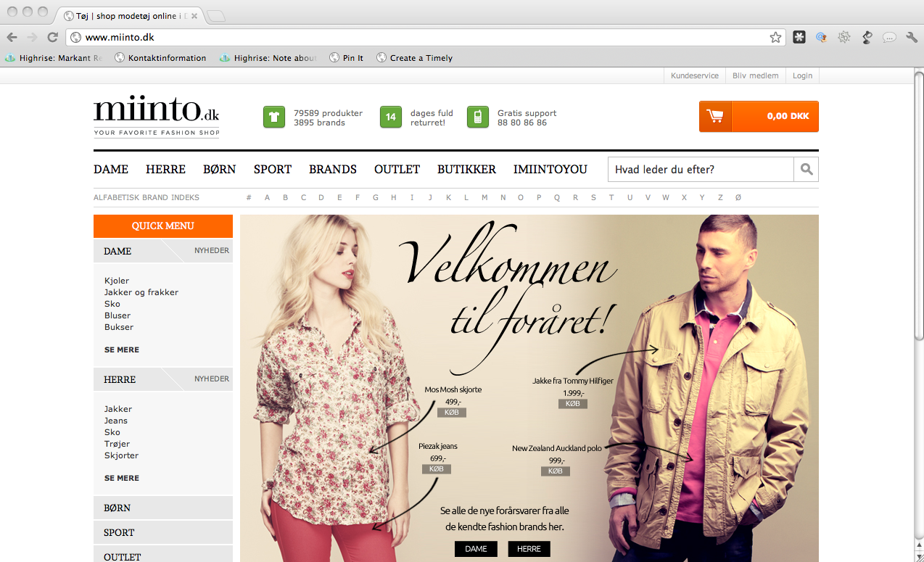
Task: Click KØB under Jakke fra Tommy Hilfiger
Action: click(x=573, y=404)
